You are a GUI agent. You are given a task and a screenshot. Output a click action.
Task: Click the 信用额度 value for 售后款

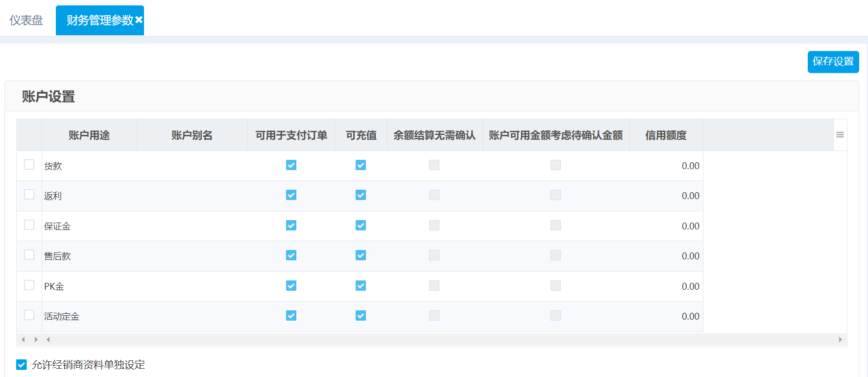691,256
